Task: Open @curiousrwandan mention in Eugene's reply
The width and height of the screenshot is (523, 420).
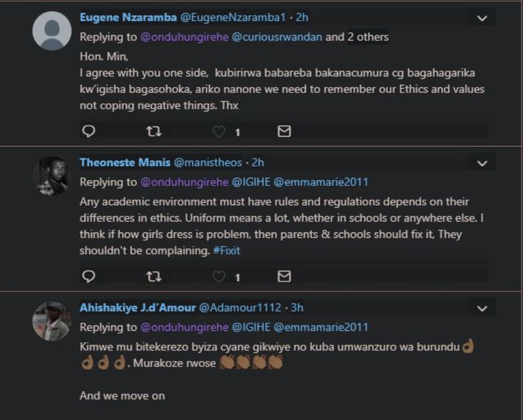Action: point(277,37)
